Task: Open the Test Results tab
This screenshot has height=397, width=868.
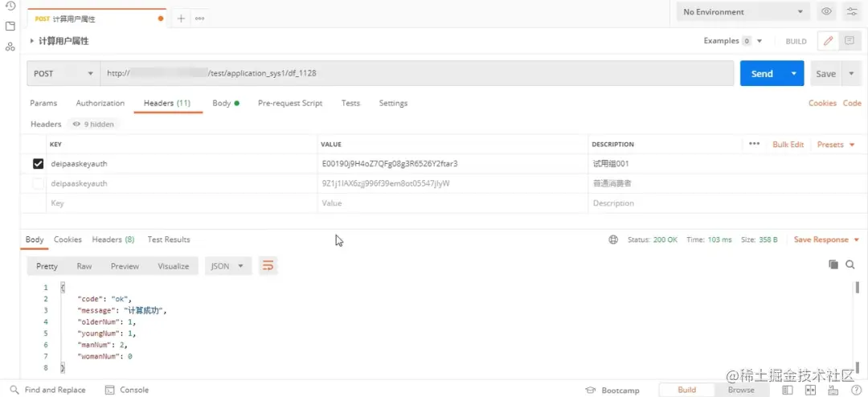Action: coord(169,239)
